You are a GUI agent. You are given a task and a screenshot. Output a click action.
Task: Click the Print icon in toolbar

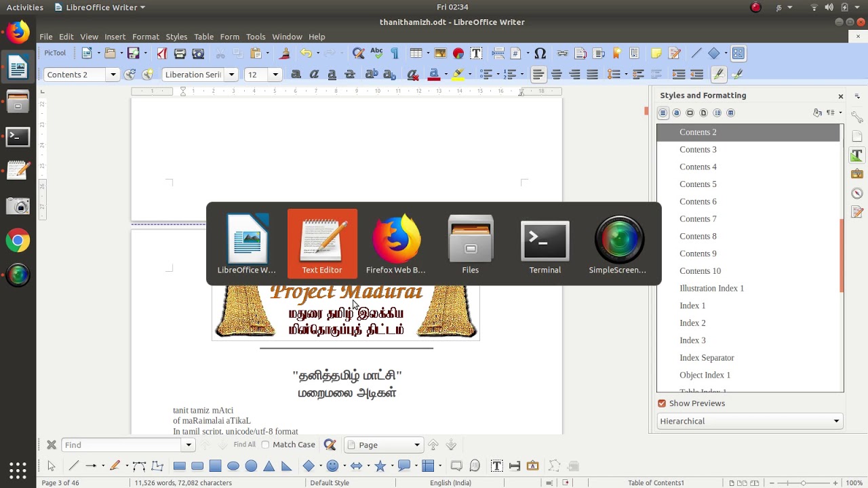[x=180, y=54]
